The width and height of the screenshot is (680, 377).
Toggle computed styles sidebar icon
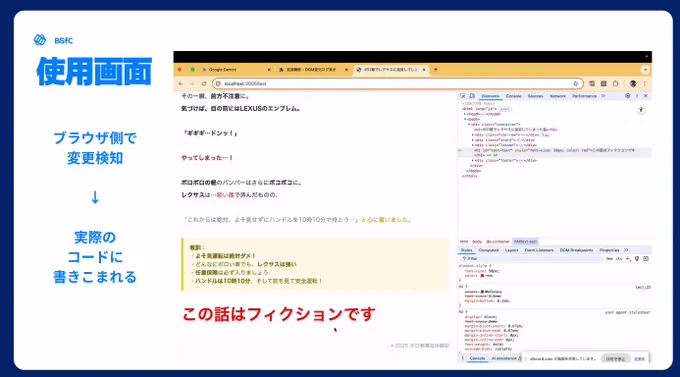[x=646, y=259]
